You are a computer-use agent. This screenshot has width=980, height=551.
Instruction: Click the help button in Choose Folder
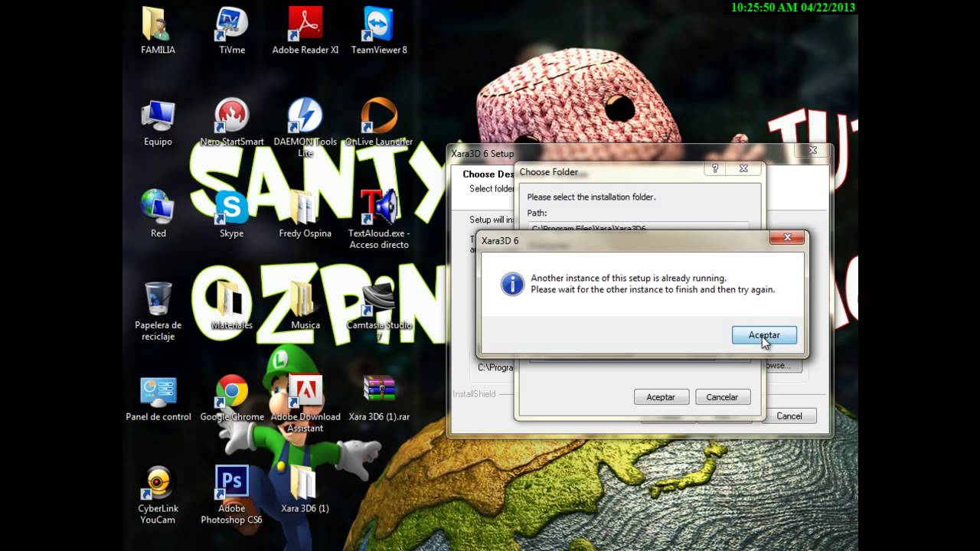pos(715,169)
